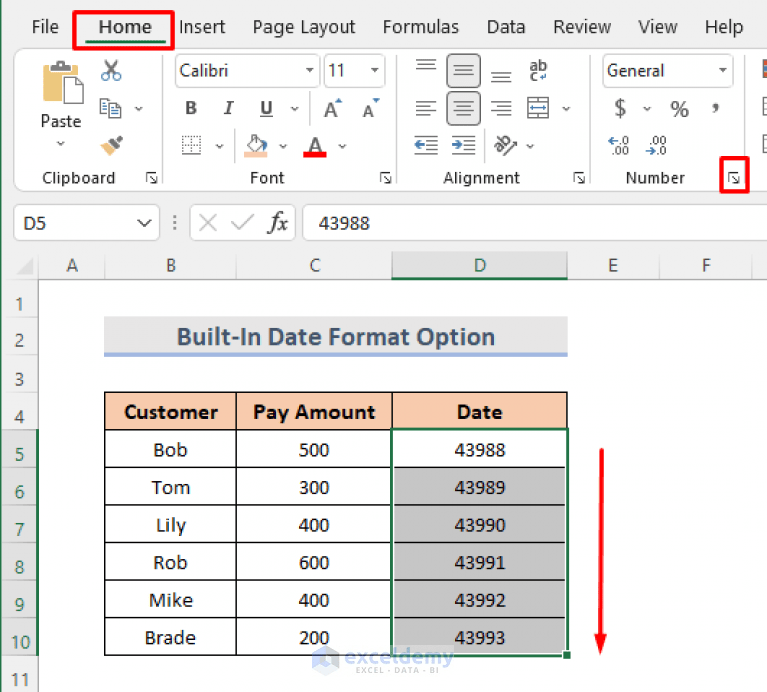Image resolution: width=767 pixels, height=692 pixels.
Task: Toggle Align Left
Action: click(x=426, y=108)
